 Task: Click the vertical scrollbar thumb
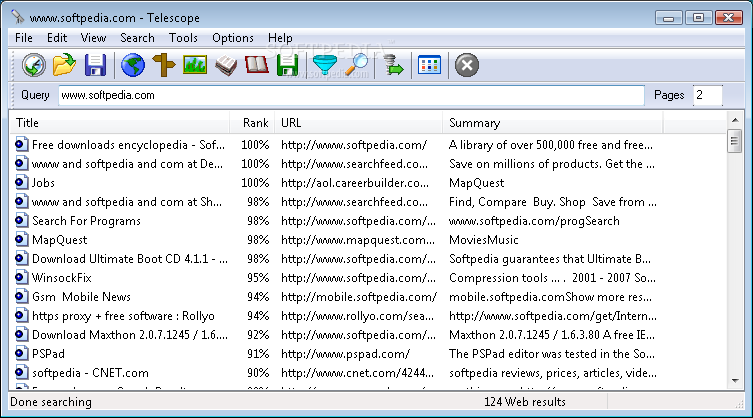[735, 140]
